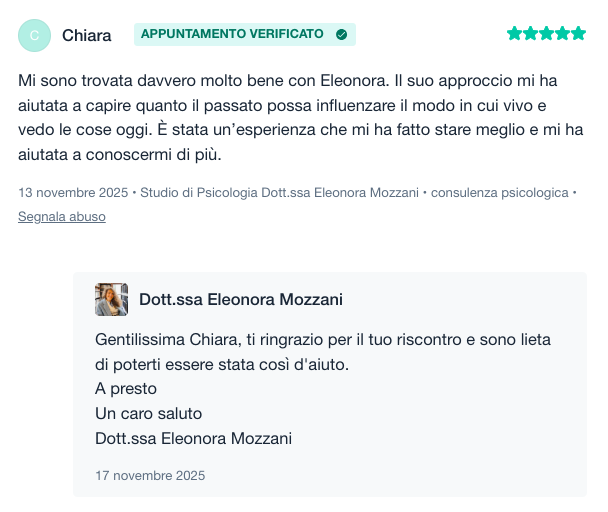The image size is (608, 512).
Task: Click Chiara's round avatar icon
Action: tap(35, 35)
